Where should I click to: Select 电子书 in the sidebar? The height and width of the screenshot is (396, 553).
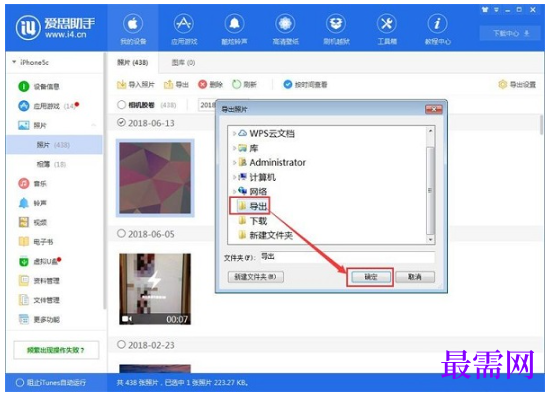36,242
